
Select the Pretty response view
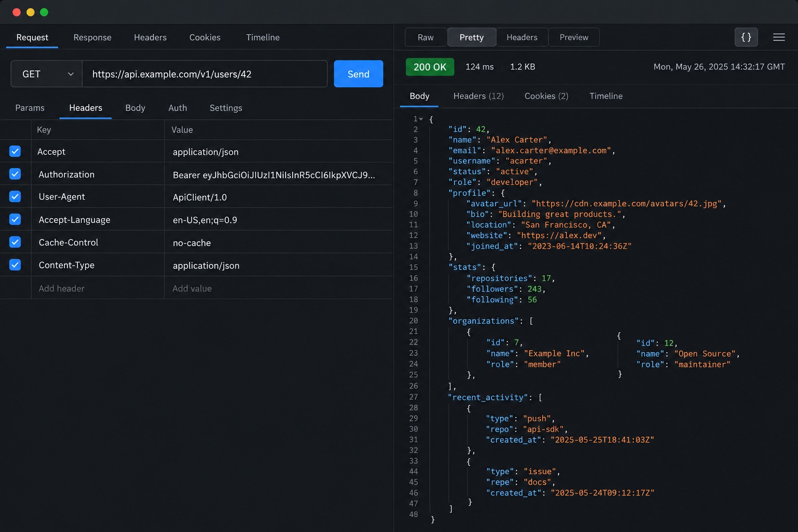472,37
